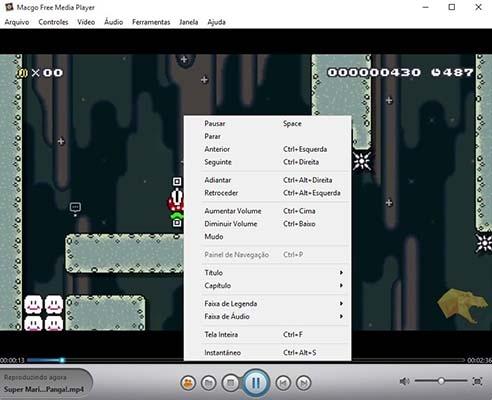Toggle fullscreen with the bottom-right icon

[x=477, y=381]
